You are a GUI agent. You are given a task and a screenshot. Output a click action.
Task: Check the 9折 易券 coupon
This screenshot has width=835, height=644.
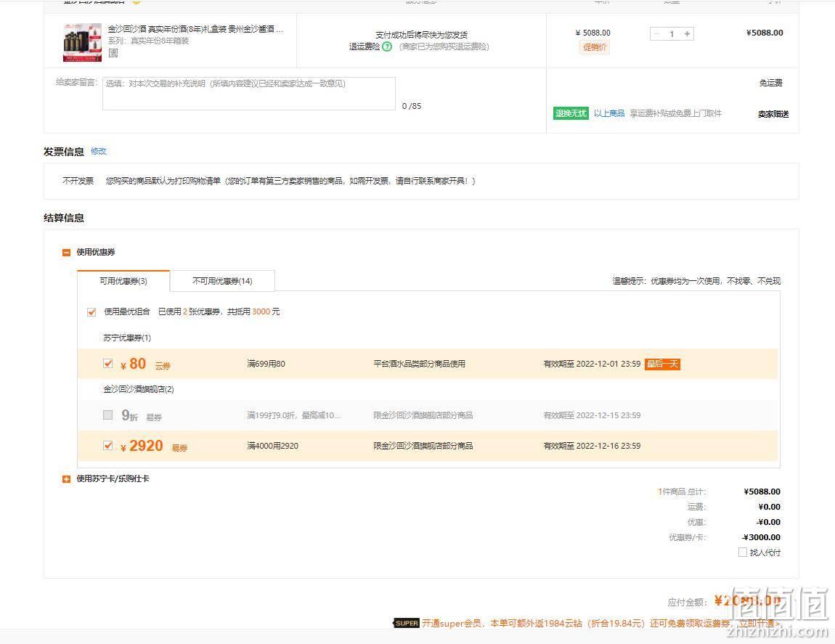click(x=108, y=415)
